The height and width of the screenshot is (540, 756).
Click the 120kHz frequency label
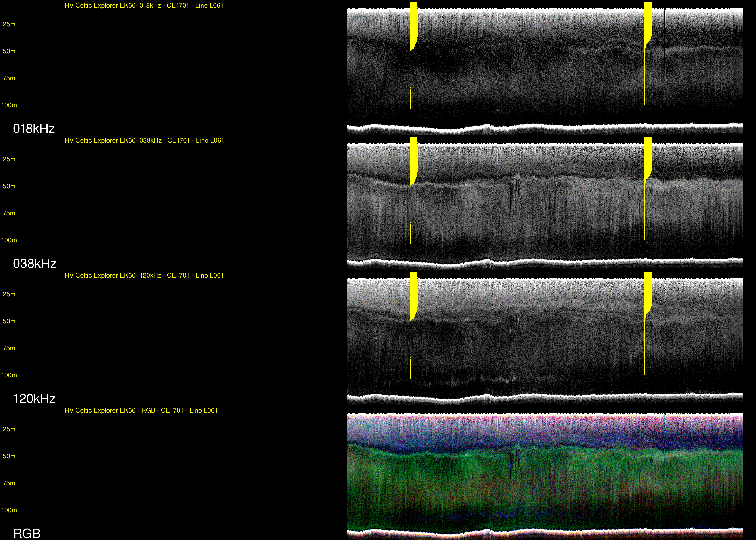tap(34, 399)
